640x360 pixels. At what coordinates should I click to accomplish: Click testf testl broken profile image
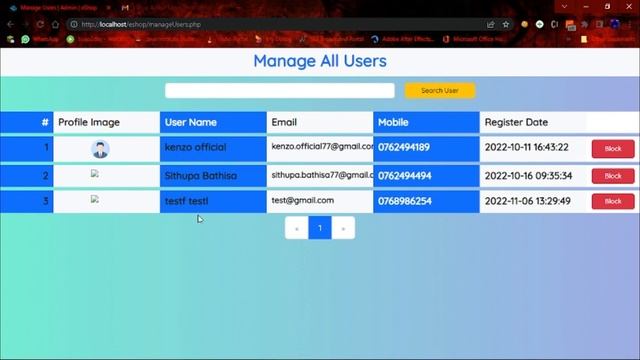(x=95, y=199)
